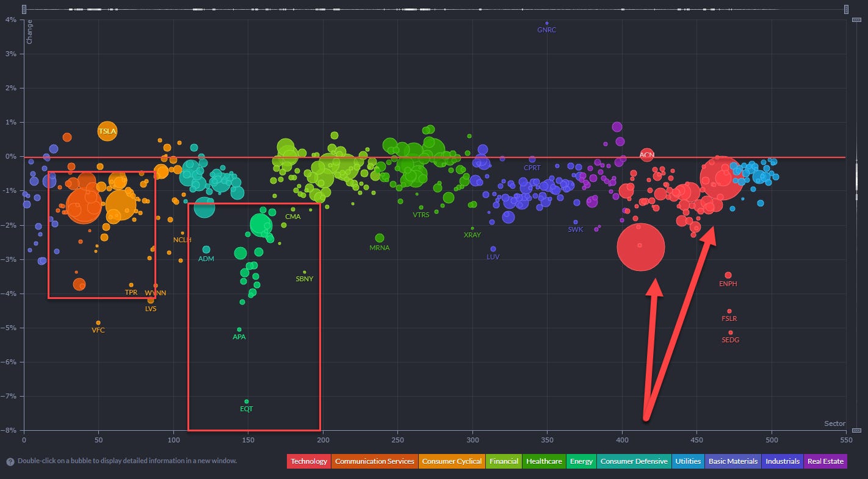This screenshot has width=868, height=479.
Task: Click the TSLA bubble
Action: pos(107,131)
